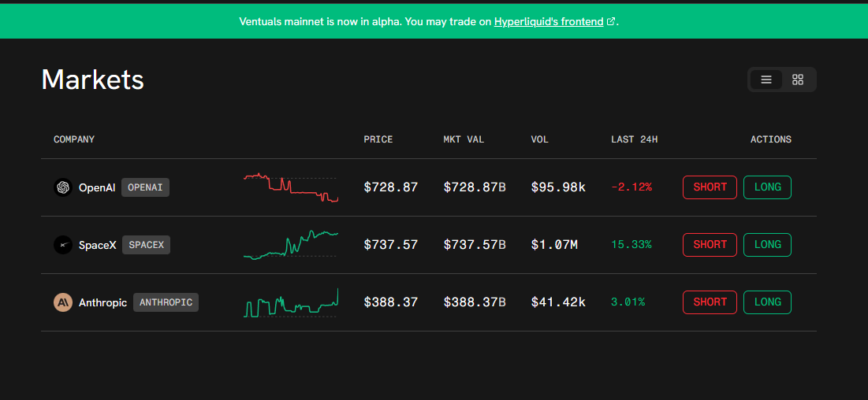The width and height of the screenshot is (868, 400).
Task: Sort by the MKT VAL column header
Action: [x=464, y=139]
